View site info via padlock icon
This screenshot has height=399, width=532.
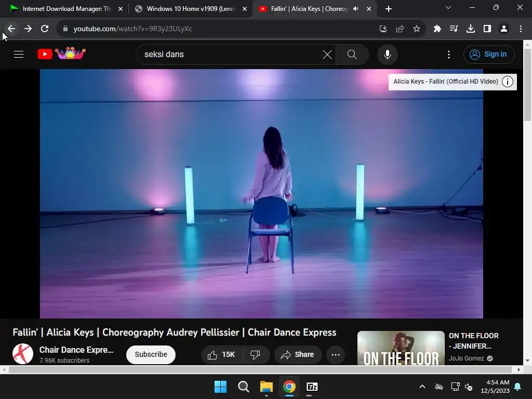tap(65, 29)
